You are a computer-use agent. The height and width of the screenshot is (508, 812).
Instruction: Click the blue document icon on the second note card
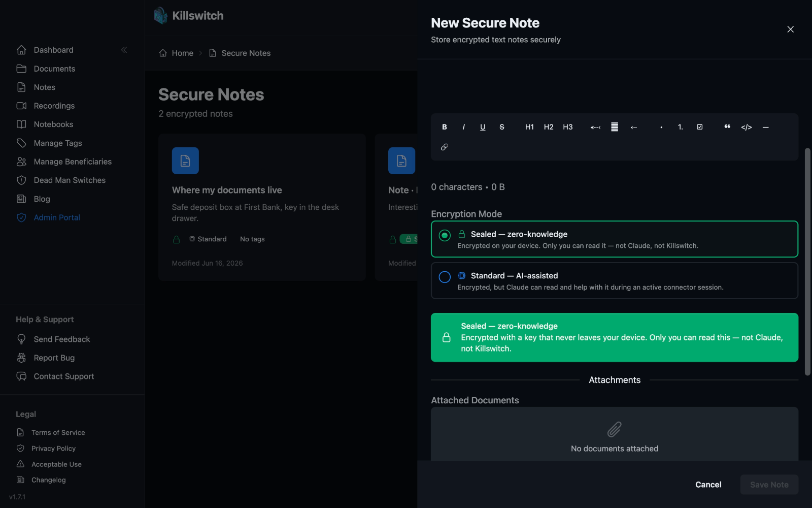pyautogui.click(x=401, y=161)
